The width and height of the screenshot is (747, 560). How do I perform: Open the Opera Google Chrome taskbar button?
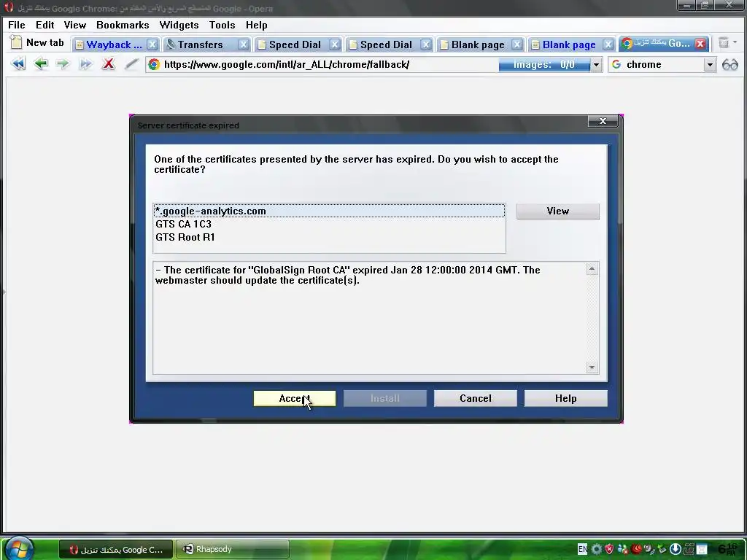116,549
